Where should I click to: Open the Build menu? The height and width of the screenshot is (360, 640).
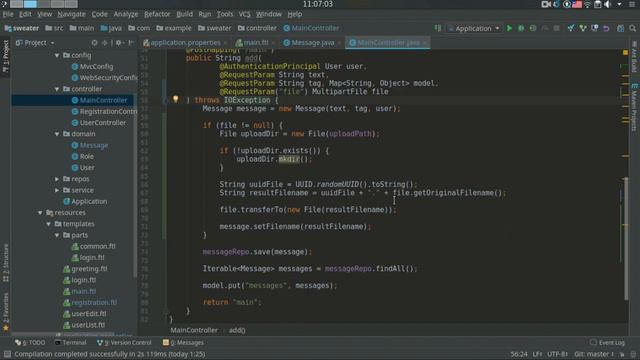[184, 14]
